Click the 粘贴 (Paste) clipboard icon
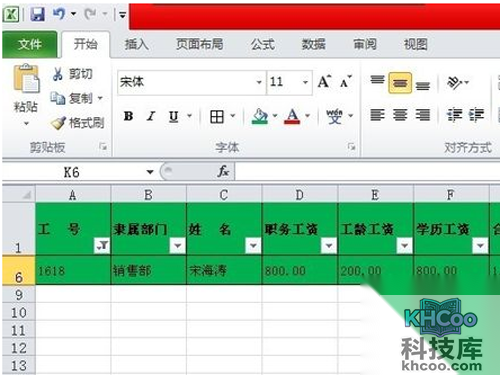 click(26, 79)
